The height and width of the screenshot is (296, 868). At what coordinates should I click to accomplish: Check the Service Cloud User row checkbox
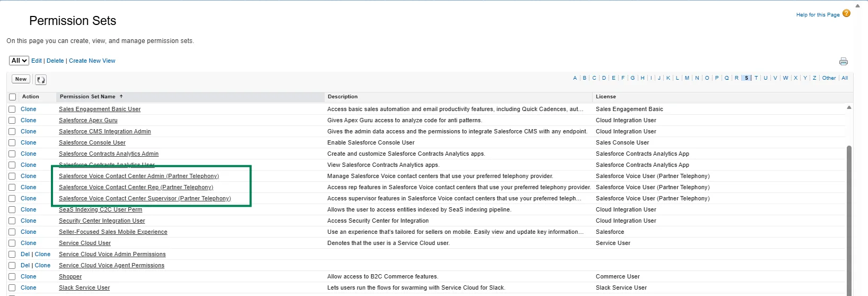coord(12,243)
